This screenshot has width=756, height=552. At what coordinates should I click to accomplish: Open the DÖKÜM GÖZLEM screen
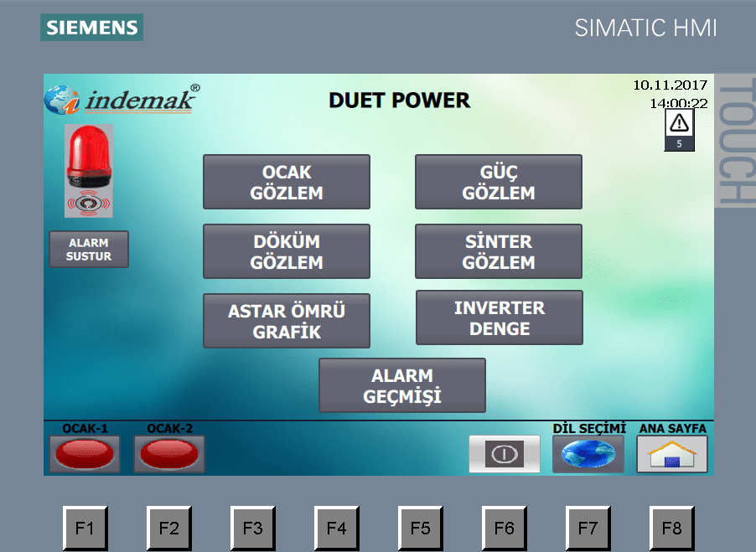[287, 251]
